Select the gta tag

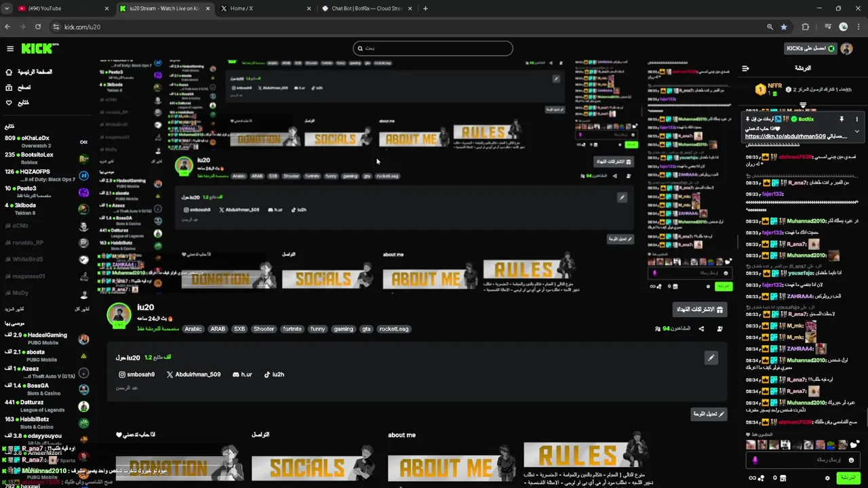point(366,329)
